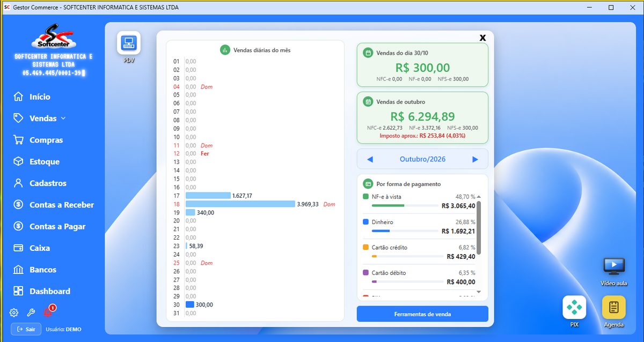Screen dimensions: 644x342
Task: Click the payment list scrollbar thumb
Action: click(x=479, y=227)
